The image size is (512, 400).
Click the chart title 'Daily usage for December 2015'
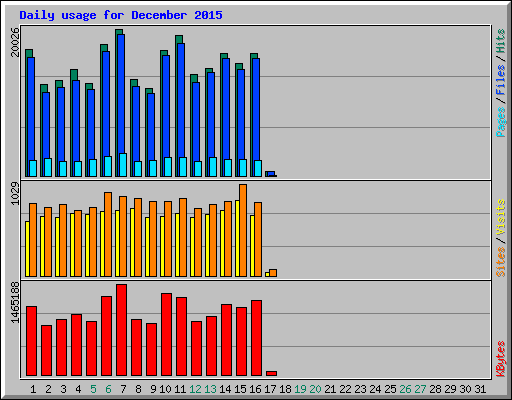(x=121, y=15)
